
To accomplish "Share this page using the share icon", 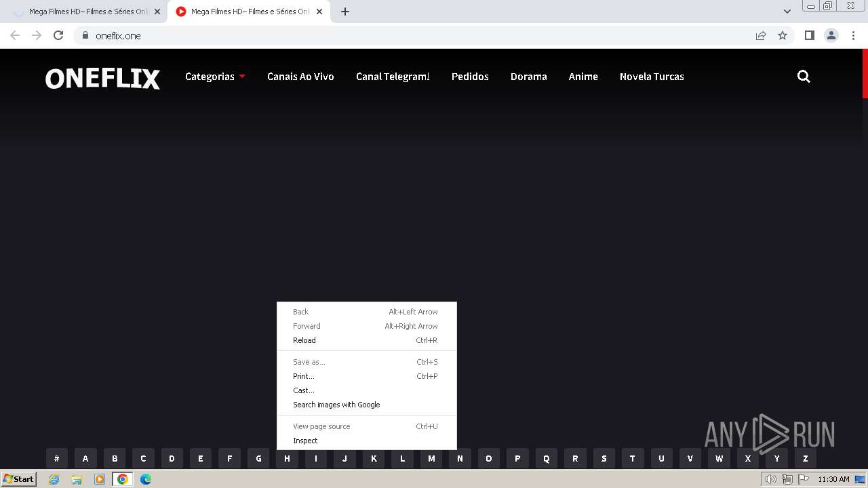I will coord(761,35).
